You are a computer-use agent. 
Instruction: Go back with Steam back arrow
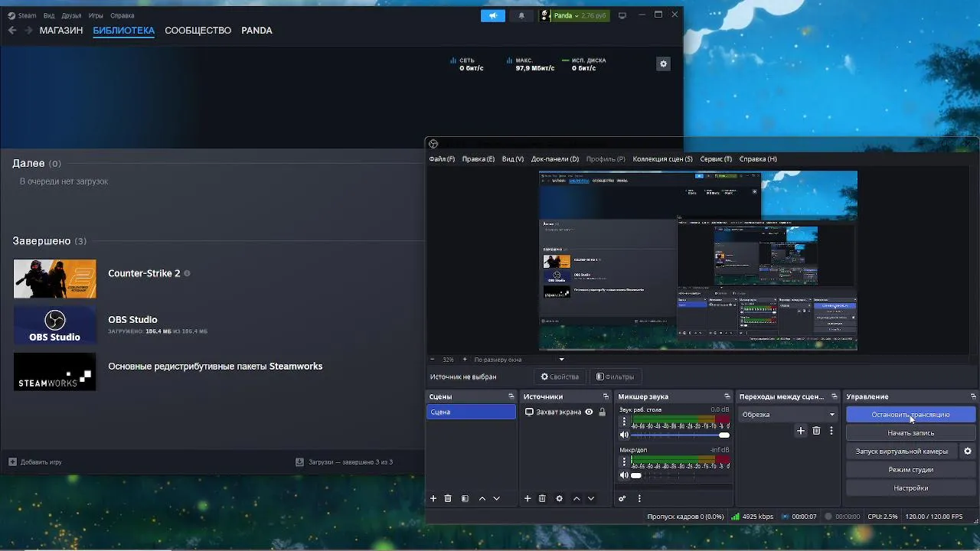coord(12,31)
